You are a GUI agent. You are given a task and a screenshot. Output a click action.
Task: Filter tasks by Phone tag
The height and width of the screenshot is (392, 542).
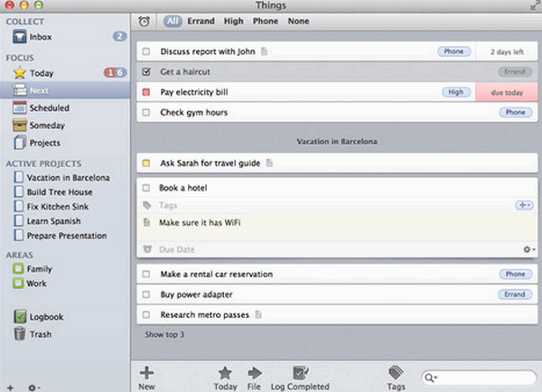[266, 21]
